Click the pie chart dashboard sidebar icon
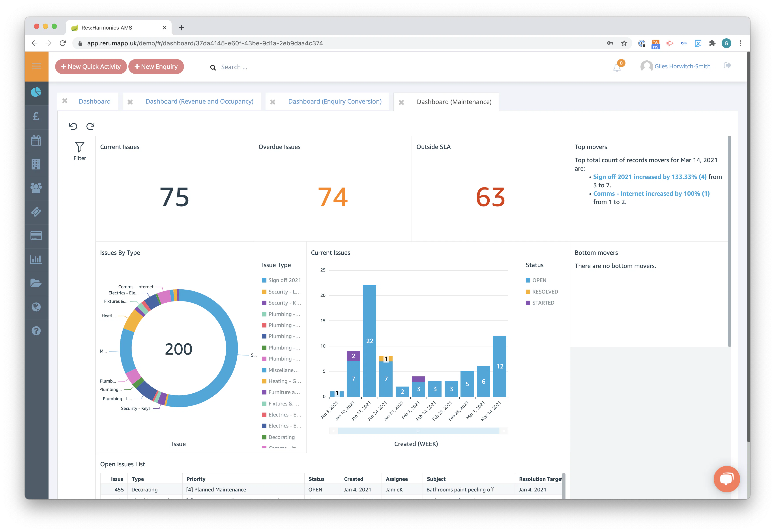 point(36,92)
